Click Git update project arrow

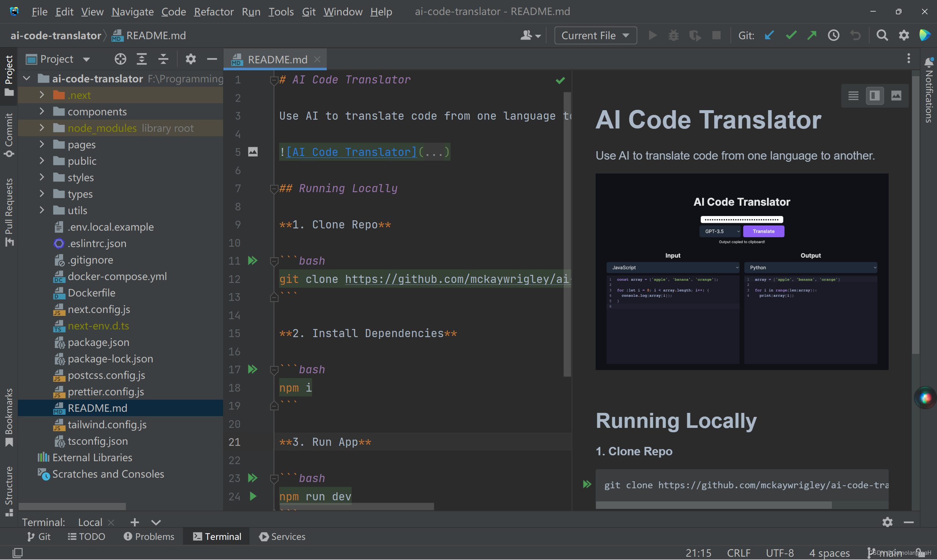click(x=769, y=36)
